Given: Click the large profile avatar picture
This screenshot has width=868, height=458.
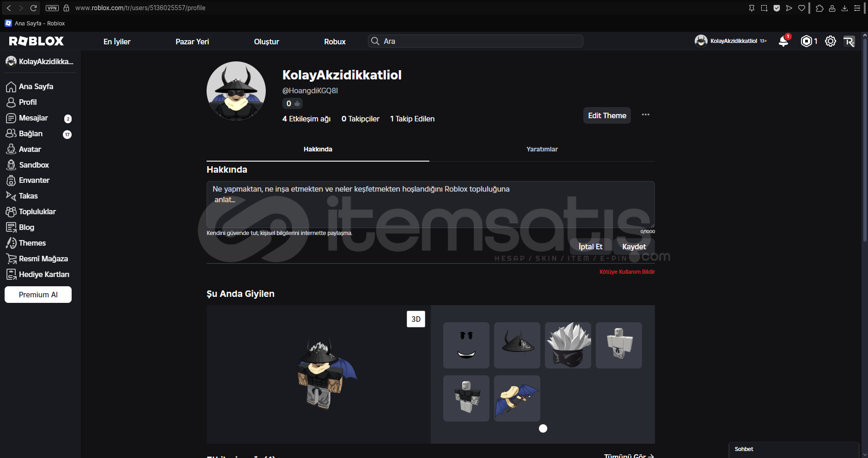Looking at the screenshot, I should point(236,91).
